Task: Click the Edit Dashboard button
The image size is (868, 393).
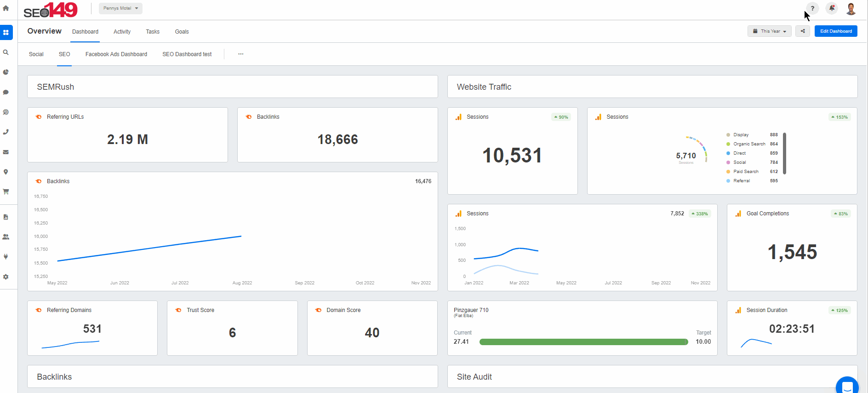Action: 836,31
